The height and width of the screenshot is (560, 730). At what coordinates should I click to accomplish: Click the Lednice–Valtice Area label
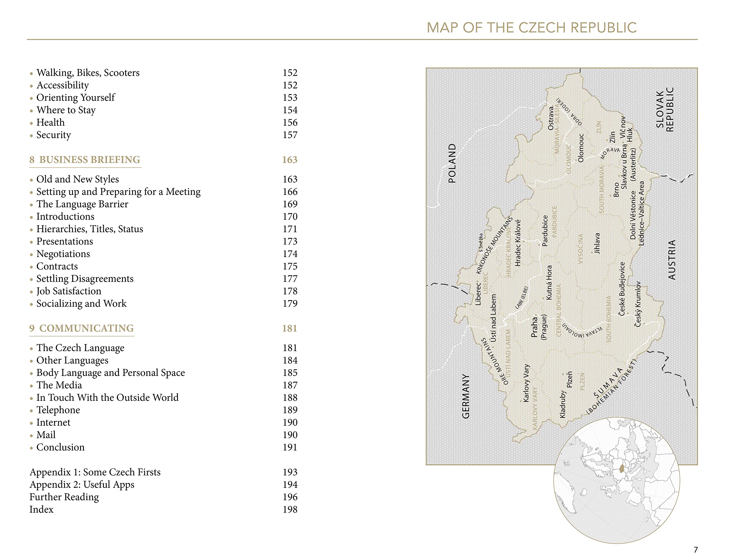tap(641, 213)
